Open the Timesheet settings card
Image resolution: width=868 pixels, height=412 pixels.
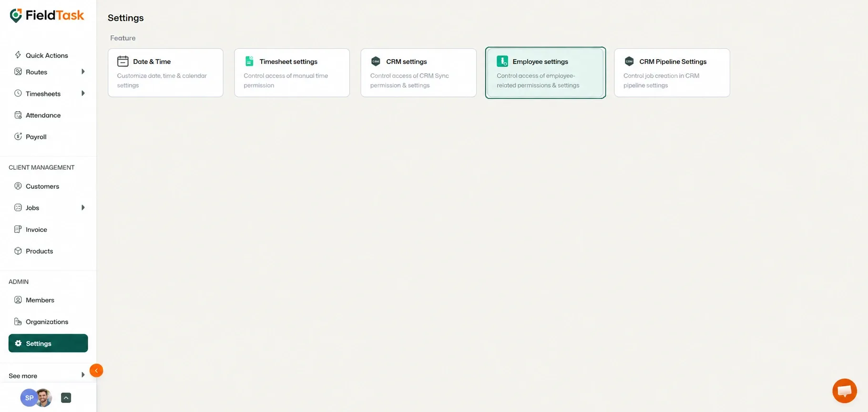tap(292, 72)
